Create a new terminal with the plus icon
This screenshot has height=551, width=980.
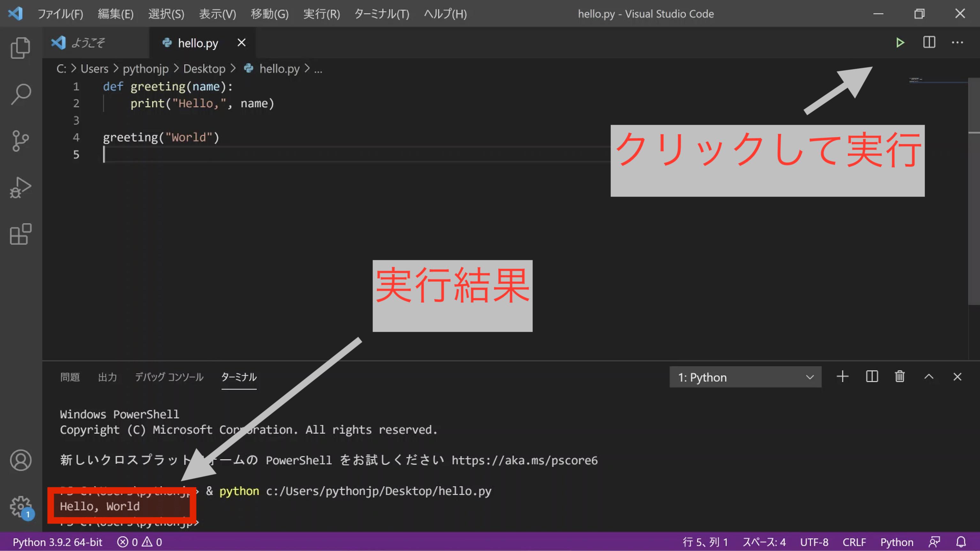click(842, 377)
